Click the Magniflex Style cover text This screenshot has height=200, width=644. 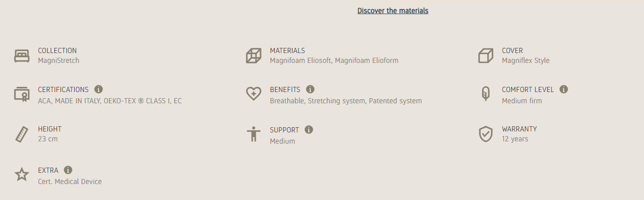coord(525,61)
